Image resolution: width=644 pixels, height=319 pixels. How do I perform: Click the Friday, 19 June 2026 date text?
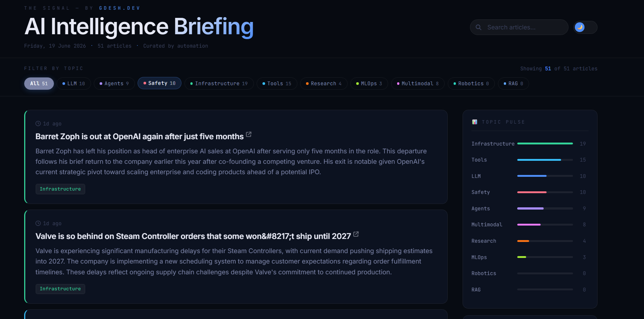click(x=55, y=46)
